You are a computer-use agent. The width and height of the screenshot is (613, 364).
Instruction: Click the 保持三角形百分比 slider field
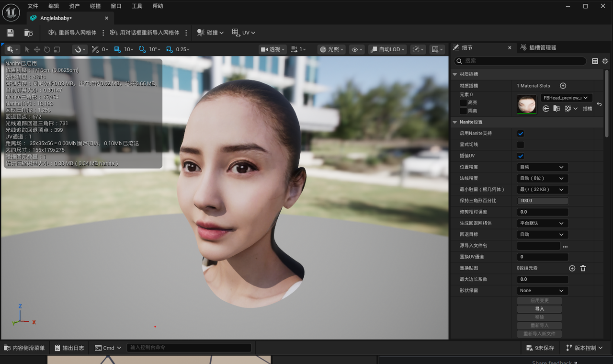coord(543,201)
